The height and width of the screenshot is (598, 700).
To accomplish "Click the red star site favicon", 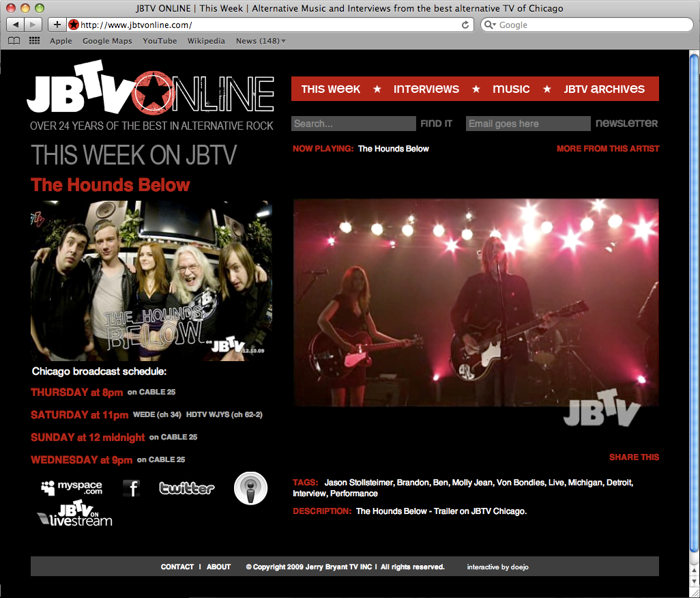I will click(74, 25).
